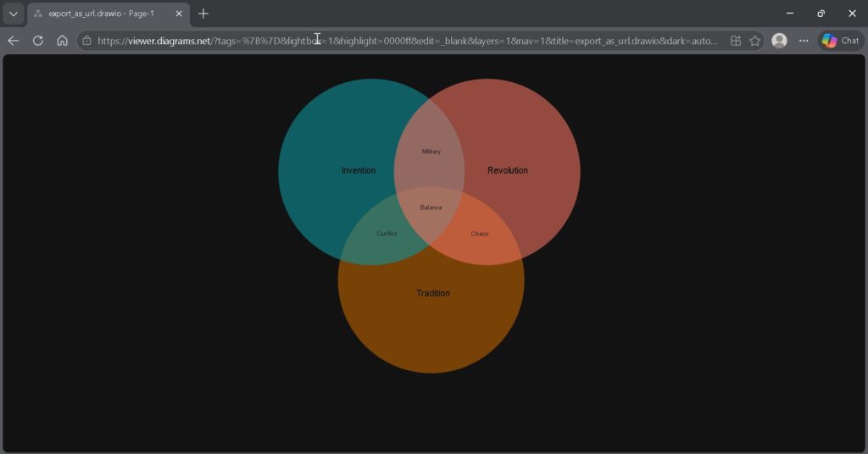Open Copilot Chat
868x454 pixels.
click(840, 41)
